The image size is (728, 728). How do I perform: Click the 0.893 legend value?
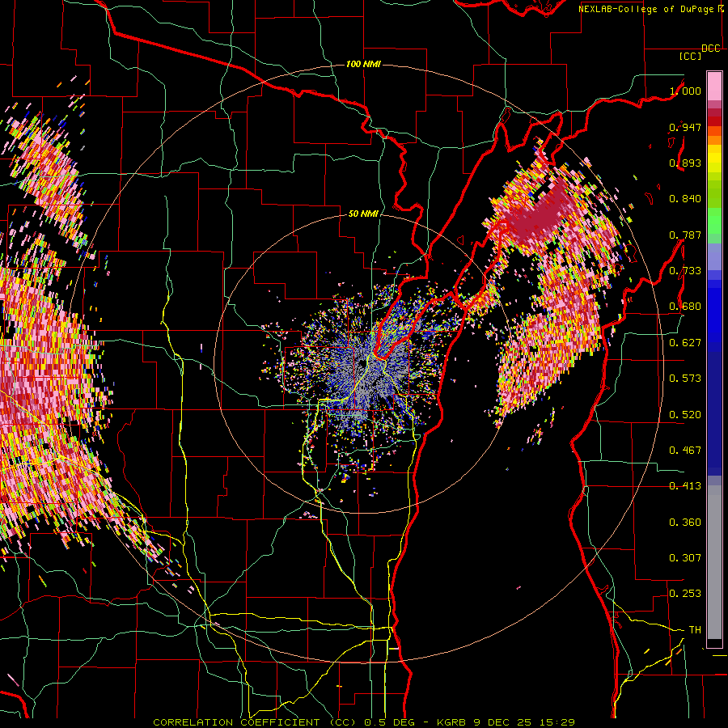pyautogui.click(x=685, y=163)
